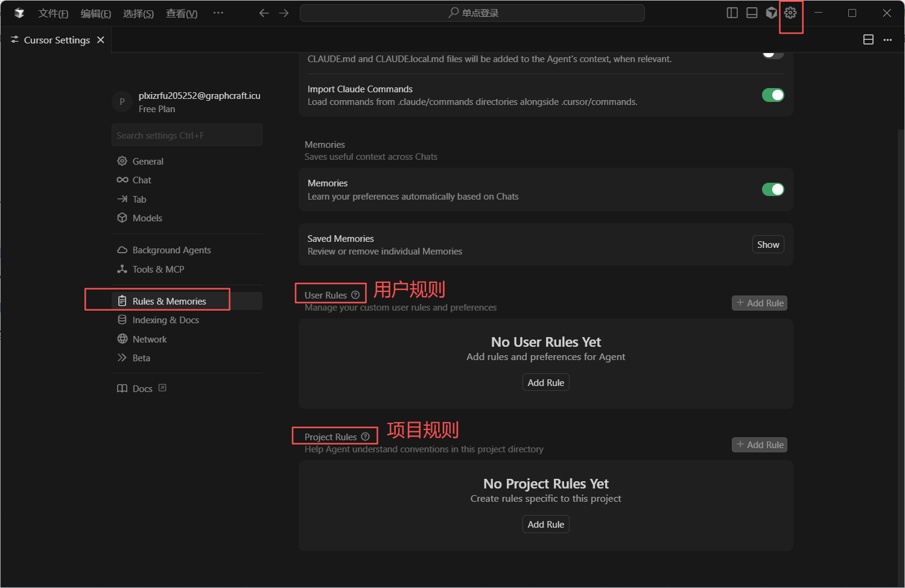Click Add Rule under No User Rules Yet
This screenshot has width=905, height=588.
546,382
